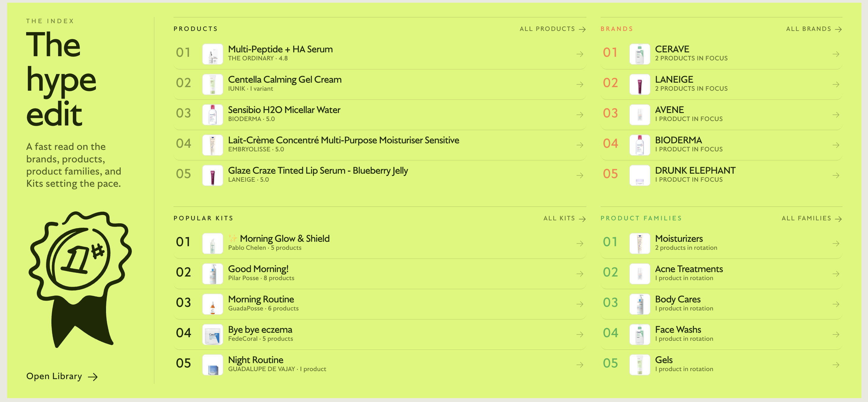Open the Centella Calming Gel Cream title

tap(285, 80)
